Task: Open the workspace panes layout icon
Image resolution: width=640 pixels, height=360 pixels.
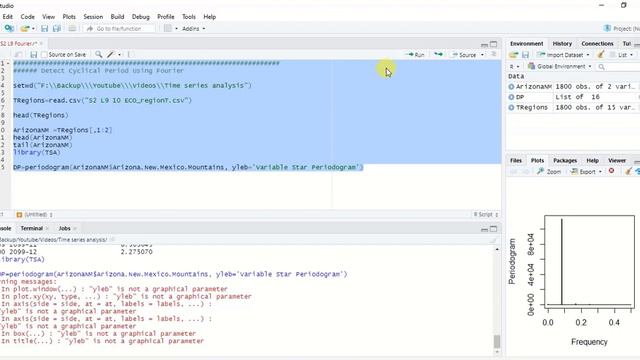Action: coord(168,29)
